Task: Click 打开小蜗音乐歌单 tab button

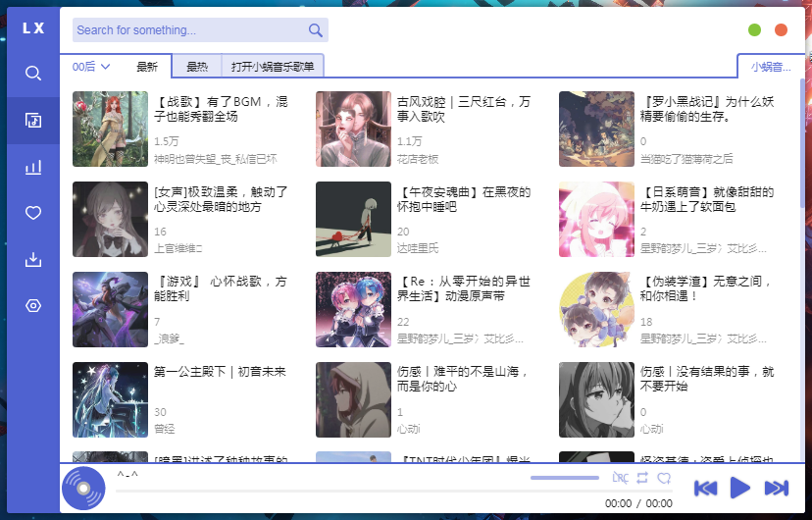Action: pyautogui.click(x=273, y=67)
